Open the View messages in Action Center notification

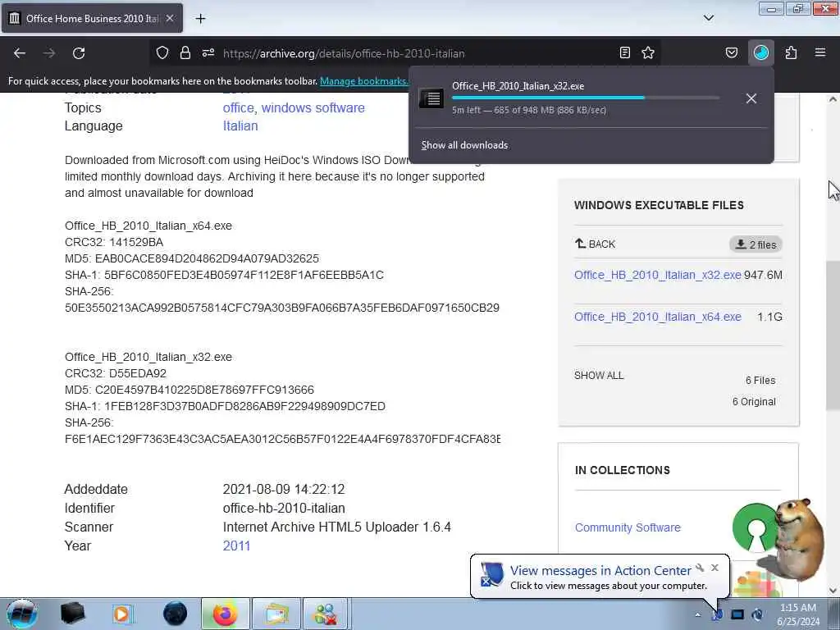pos(600,571)
